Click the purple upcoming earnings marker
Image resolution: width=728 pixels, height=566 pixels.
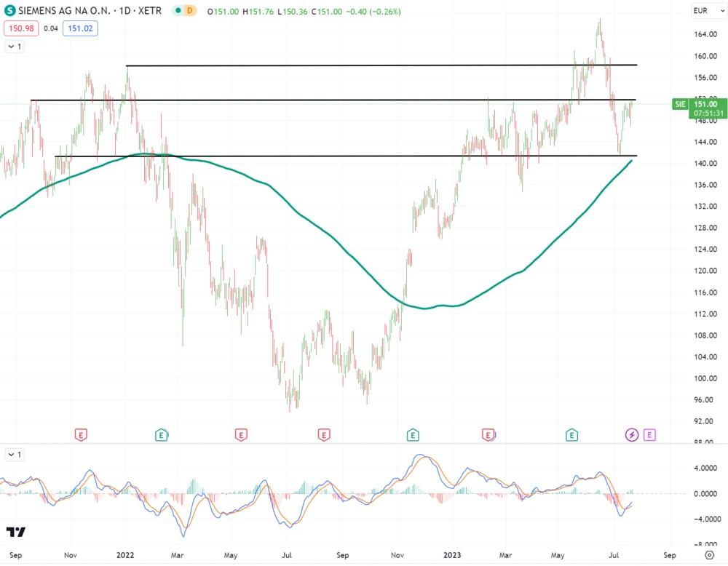click(649, 435)
